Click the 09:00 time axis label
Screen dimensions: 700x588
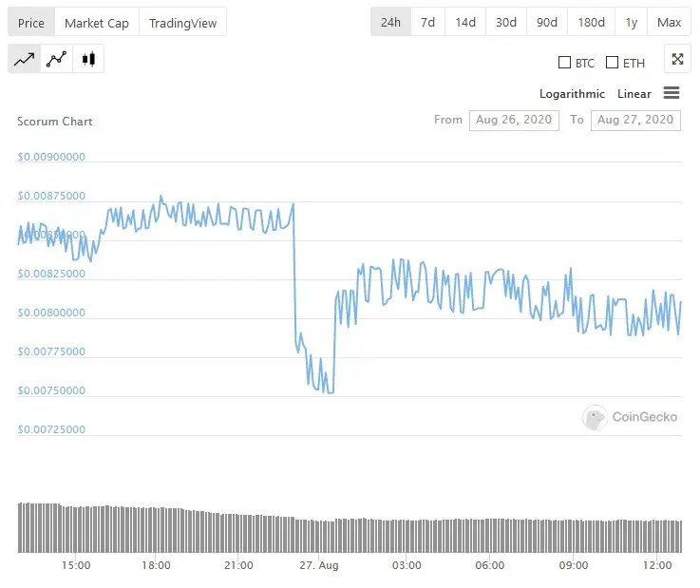point(574,565)
